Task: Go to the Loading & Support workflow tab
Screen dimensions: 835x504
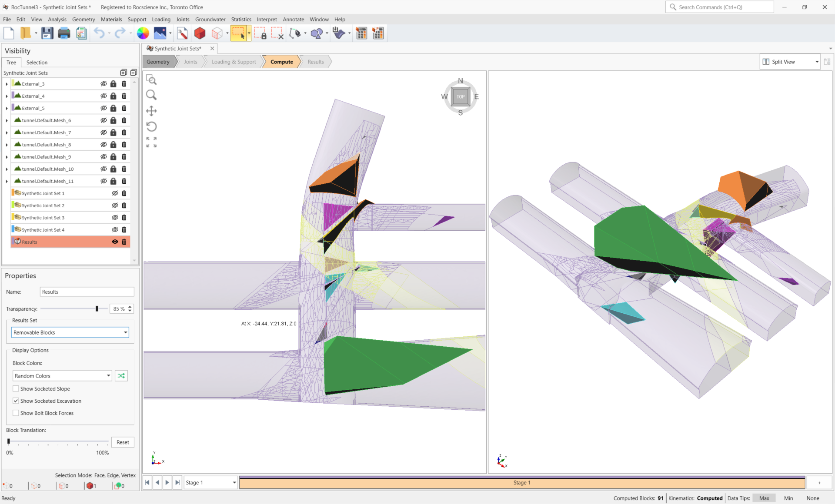Action: 234,62
